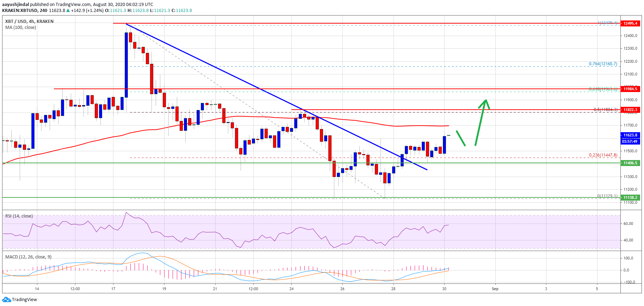Click the 17 date label on time axis

point(113,289)
